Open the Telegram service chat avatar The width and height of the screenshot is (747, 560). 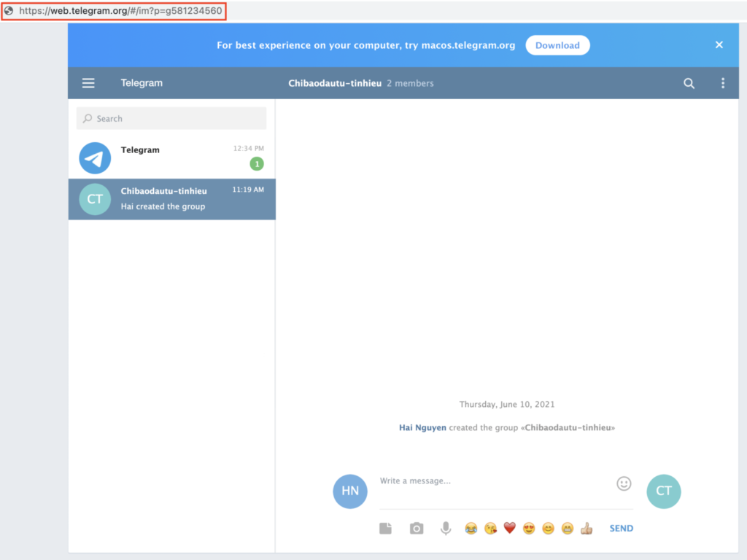click(95, 158)
